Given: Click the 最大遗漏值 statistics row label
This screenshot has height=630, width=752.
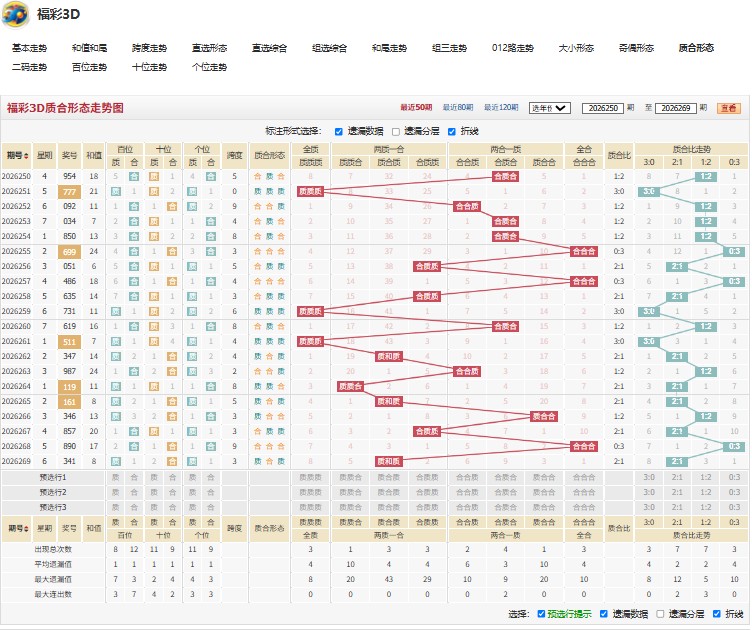Looking at the screenshot, I should click(53, 579).
